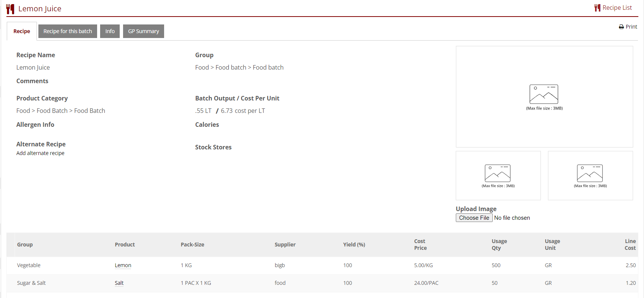Open the Salt product link
This screenshot has height=298, width=644.
click(x=119, y=283)
